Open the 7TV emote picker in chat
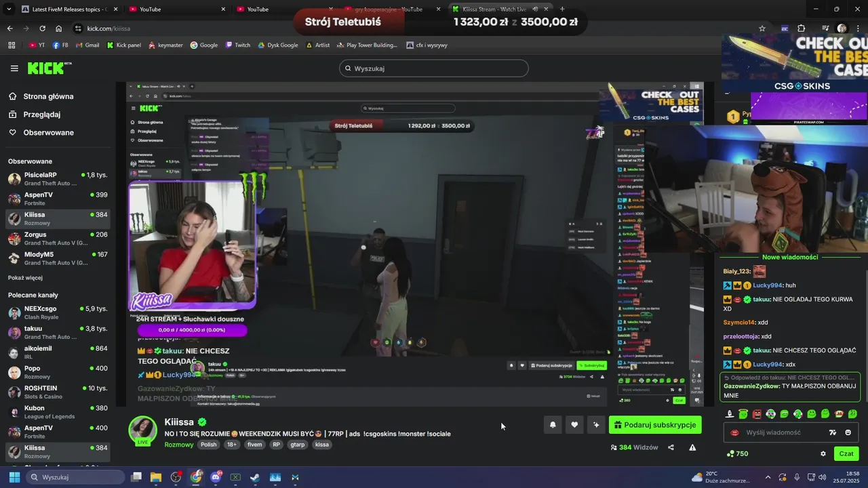The image size is (868, 488). (x=833, y=432)
